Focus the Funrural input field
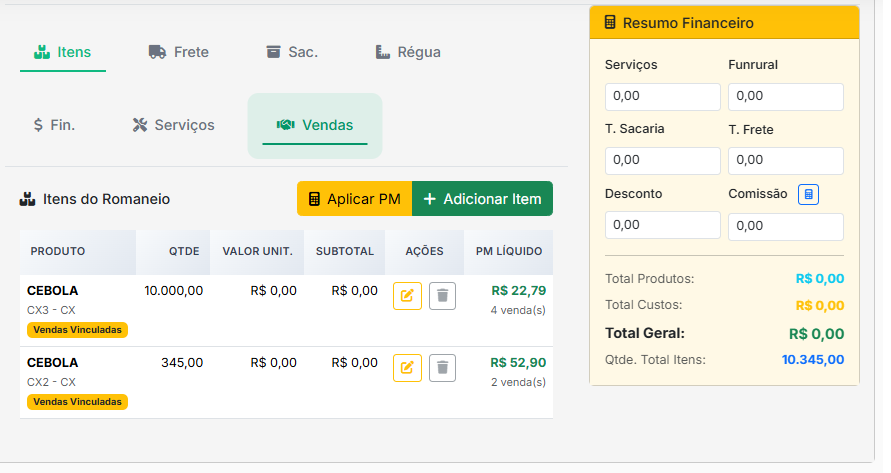Viewport: 891px width, 473px height. [x=785, y=97]
